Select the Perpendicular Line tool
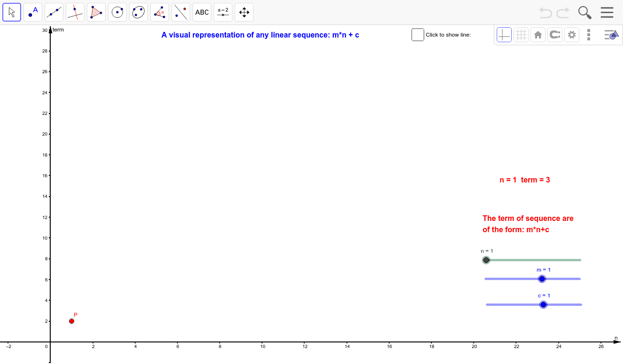The width and height of the screenshot is (623, 364). coord(75,12)
